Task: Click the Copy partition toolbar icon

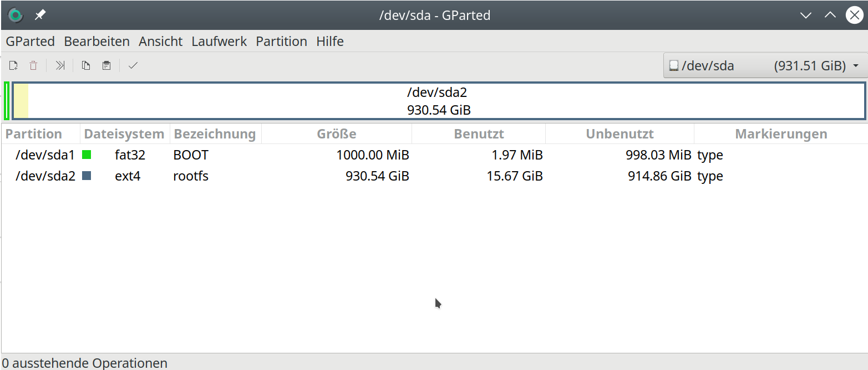Action: click(85, 66)
